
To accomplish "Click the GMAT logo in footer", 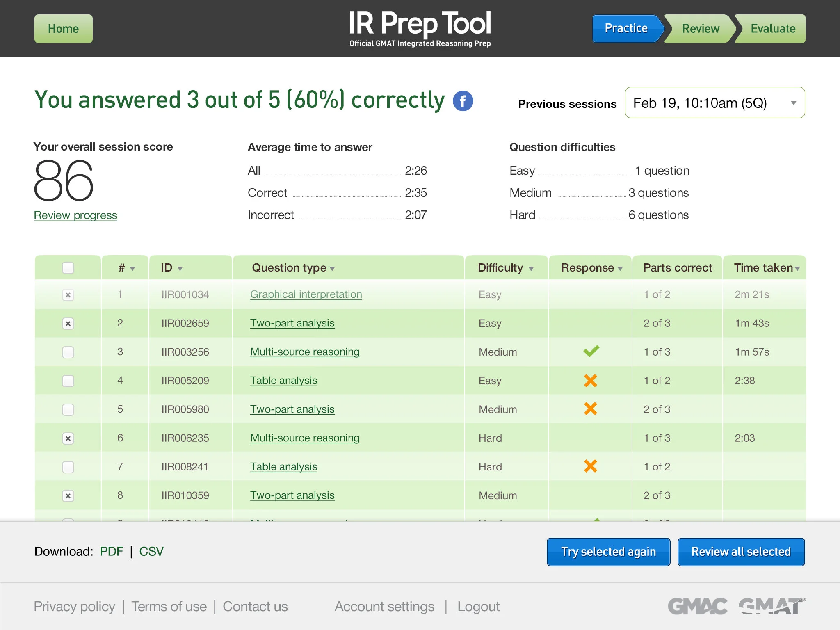I will pyautogui.click(x=772, y=606).
